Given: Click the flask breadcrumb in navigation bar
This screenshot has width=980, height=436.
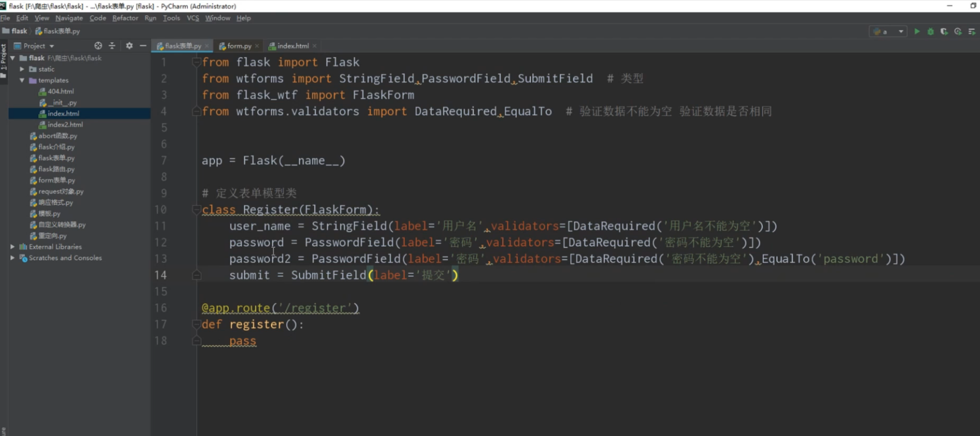Looking at the screenshot, I should [19, 31].
